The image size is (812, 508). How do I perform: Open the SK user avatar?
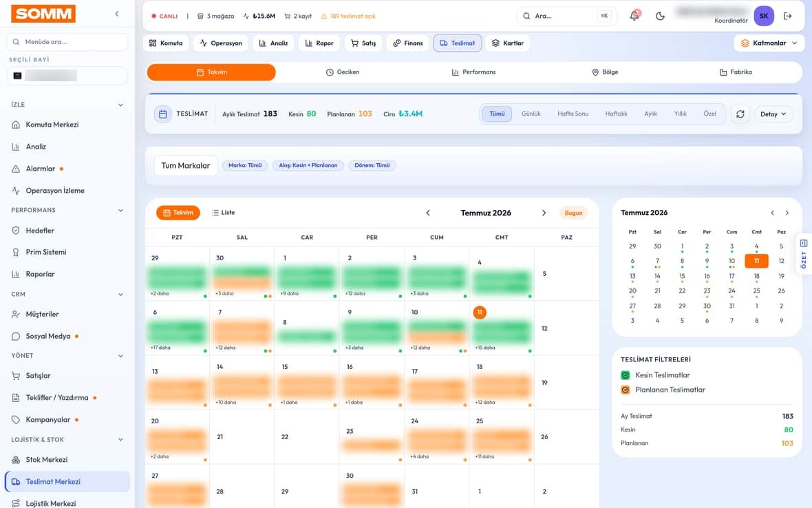(764, 16)
